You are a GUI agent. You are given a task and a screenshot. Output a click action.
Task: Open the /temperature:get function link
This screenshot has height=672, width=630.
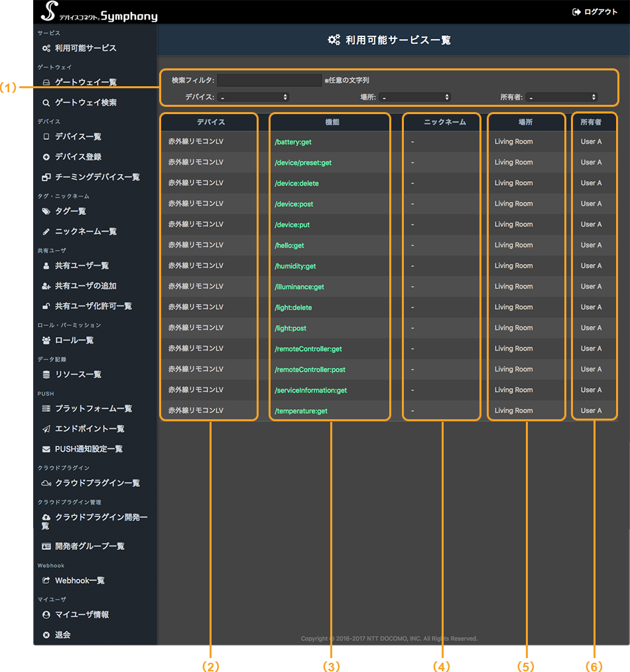[301, 411]
